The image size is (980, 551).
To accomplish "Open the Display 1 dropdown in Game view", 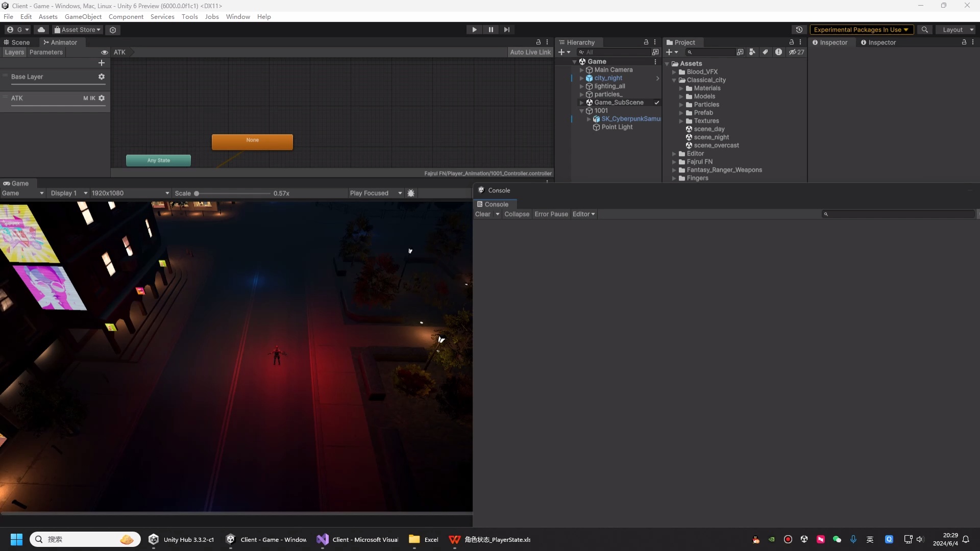I will (69, 193).
